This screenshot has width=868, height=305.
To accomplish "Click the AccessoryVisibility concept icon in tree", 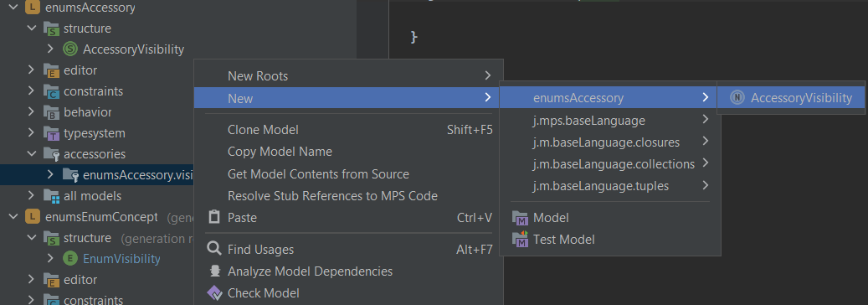I will (70, 49).
